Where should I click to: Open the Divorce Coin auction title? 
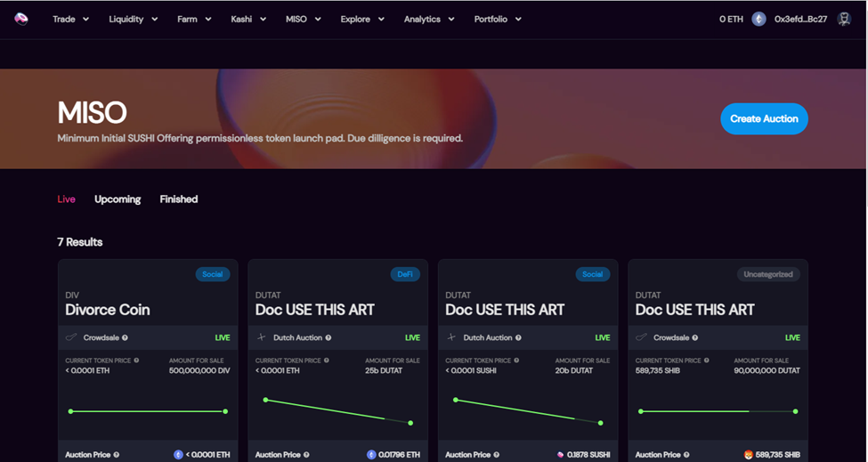(x=108, y=310)
